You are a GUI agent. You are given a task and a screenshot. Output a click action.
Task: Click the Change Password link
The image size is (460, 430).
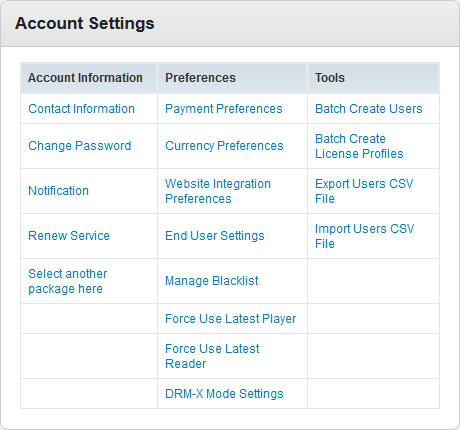click(80, 146)
